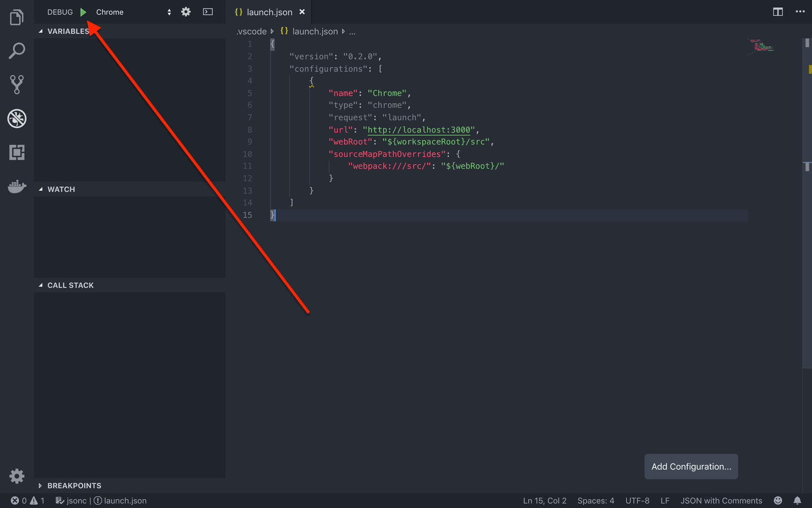Click Ln 15, Col 2 in status bar
The height and width of the screenshot is (508, 812).
[x=544, y=500]
